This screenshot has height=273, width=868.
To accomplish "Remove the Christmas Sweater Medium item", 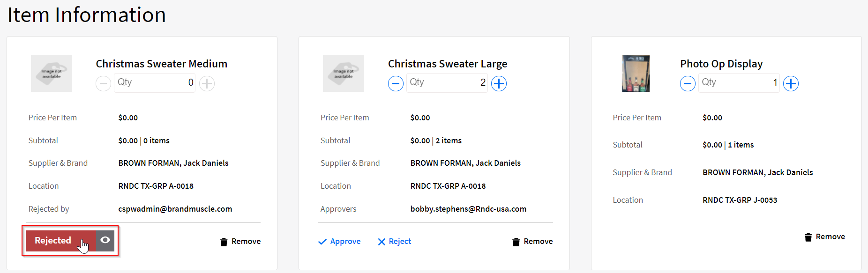I will pyautogui.click(x=240, y=242).
